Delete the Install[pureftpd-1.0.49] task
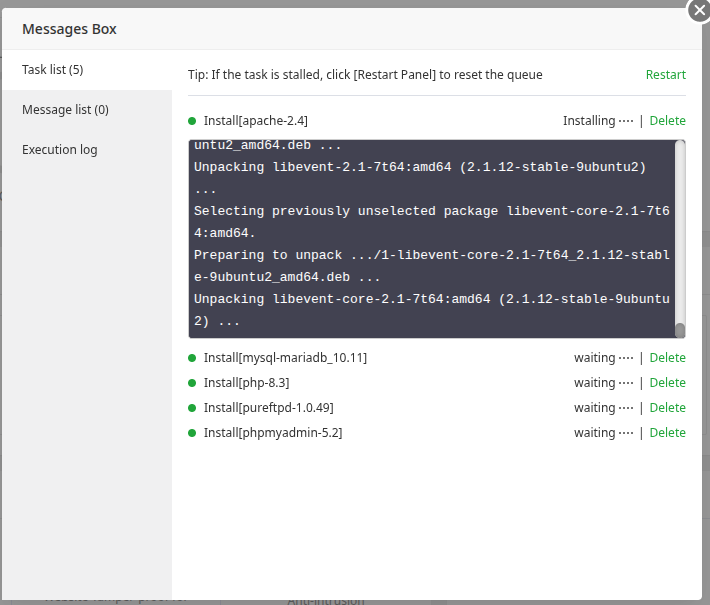This screenshot has height=605, width=710. tap(667, 408)
